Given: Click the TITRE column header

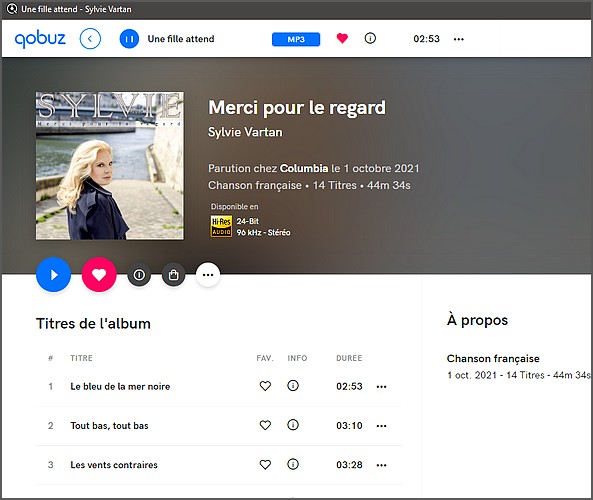Looking at the screenshot, I should (x=81, y=358).
